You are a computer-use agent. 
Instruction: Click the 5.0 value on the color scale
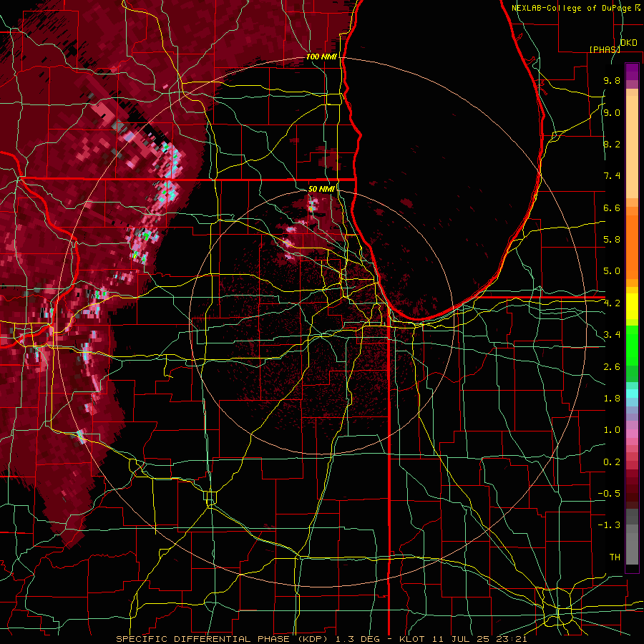pos(612,271)
